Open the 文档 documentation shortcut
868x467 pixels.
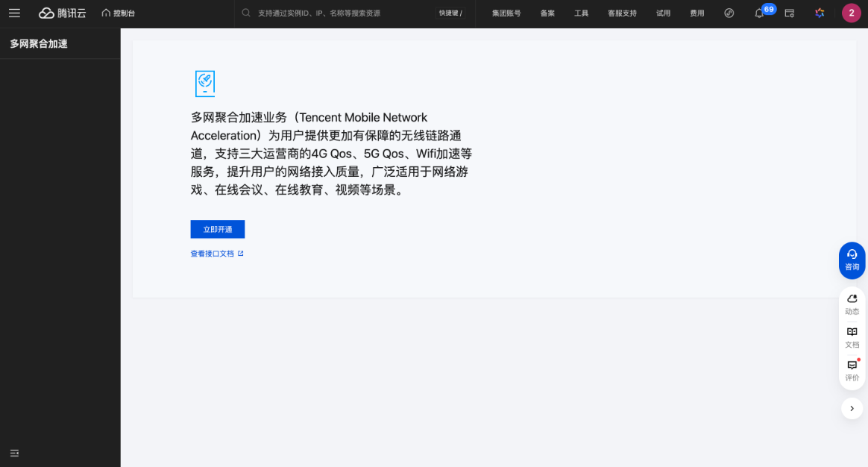[852, 338]
